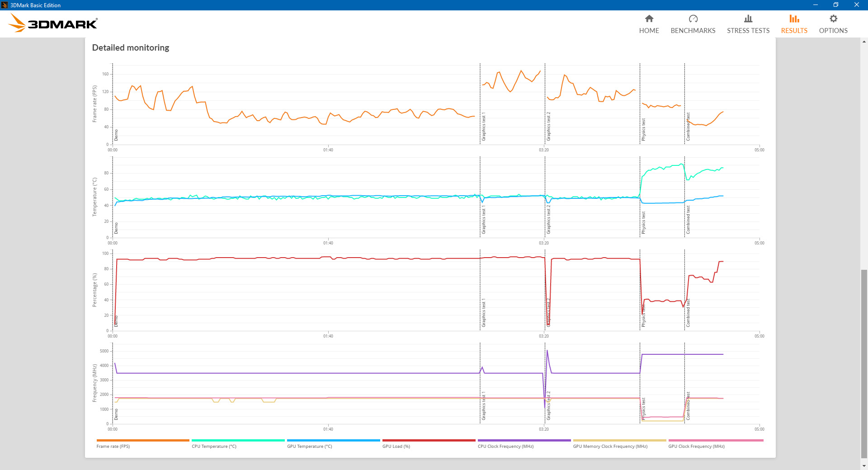Open the Home page icon
868x470 pixels.
(x=649, y=19)
